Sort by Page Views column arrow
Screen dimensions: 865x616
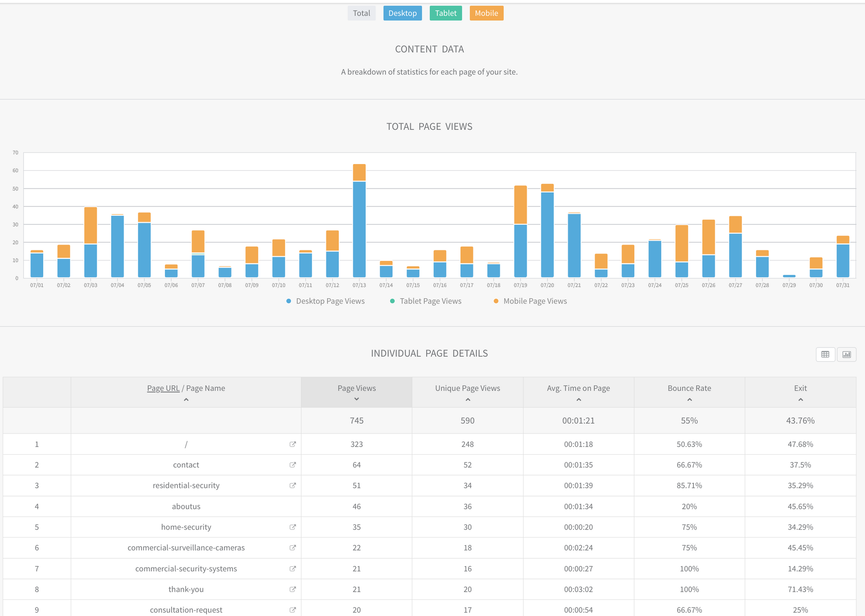coord(356,399)
